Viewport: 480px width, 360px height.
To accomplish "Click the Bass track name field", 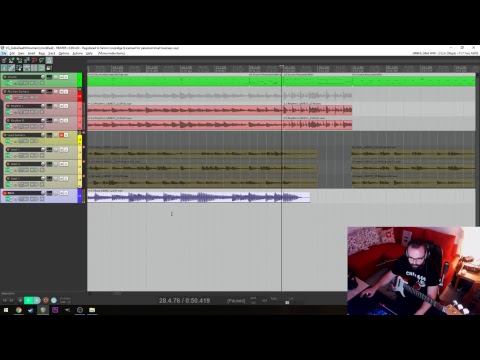I will [24, 193].
